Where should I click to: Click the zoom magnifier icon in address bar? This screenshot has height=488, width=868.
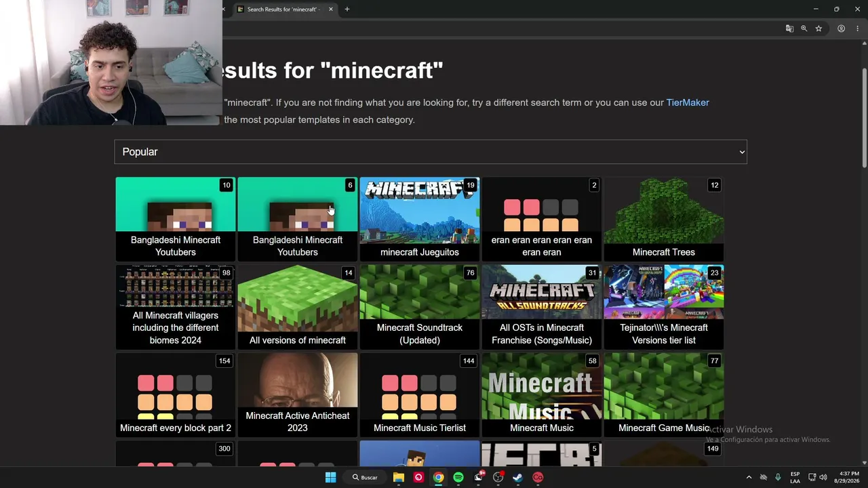coord(804,28)
